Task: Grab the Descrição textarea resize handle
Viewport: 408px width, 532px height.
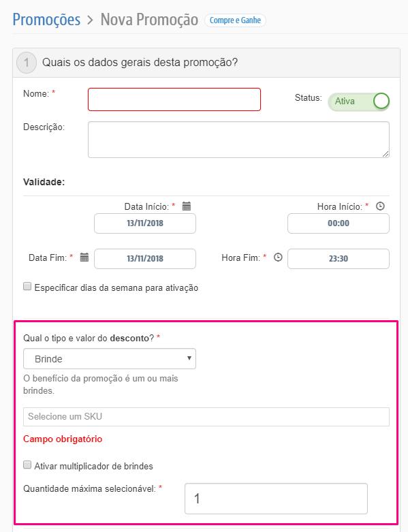Action: click(386, 154)
